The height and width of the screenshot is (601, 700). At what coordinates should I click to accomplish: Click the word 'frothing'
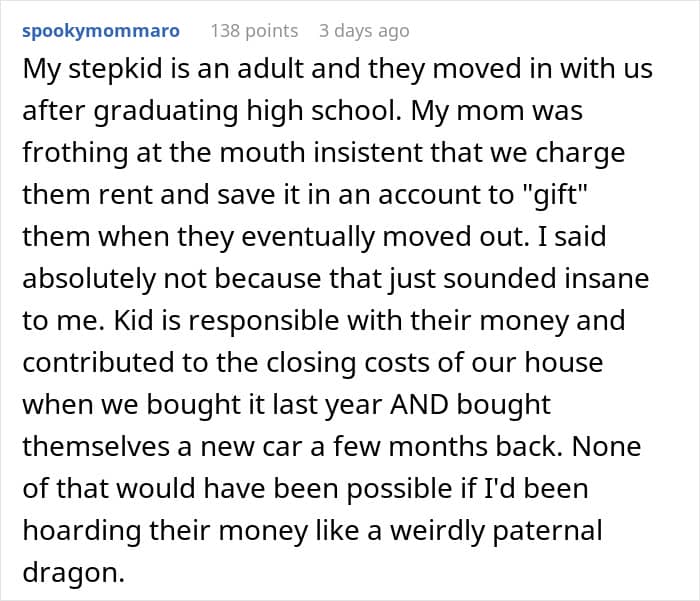tap(72, 156)
